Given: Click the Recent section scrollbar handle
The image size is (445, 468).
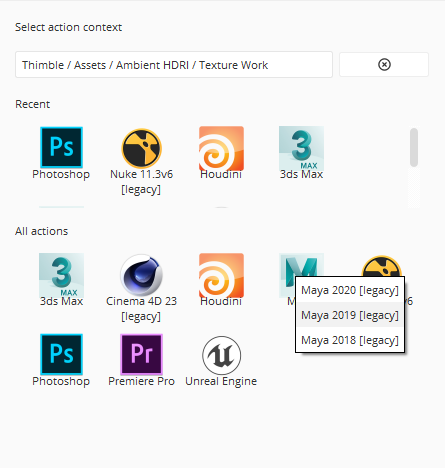Looking at the screenshot, I should [414, 147].
